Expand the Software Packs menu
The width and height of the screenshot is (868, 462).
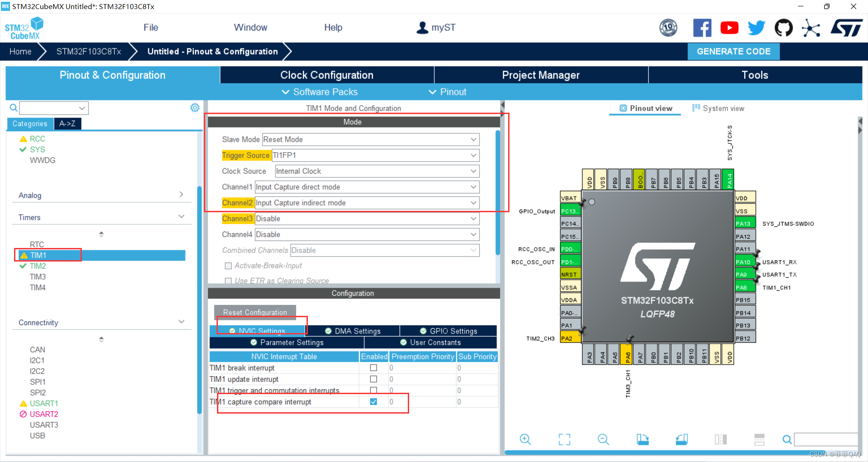(320, 92)
